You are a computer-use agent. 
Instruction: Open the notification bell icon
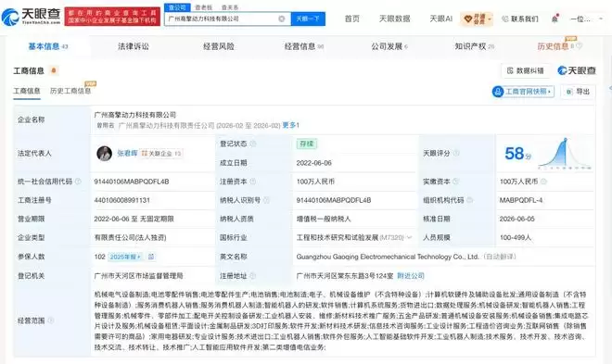coord(555,19)
